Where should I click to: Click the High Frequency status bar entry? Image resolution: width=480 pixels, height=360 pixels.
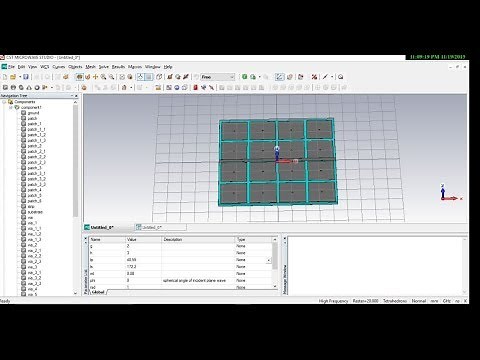point(333,301)
